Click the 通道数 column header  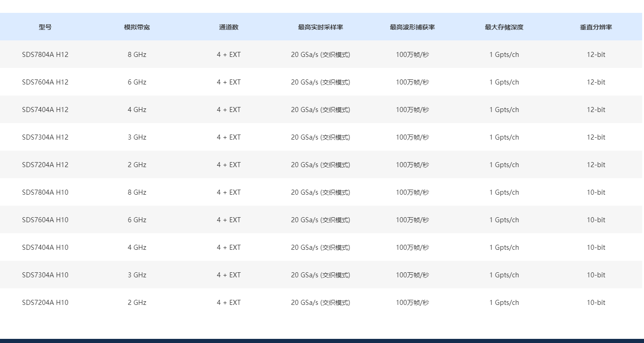point(229,27)
